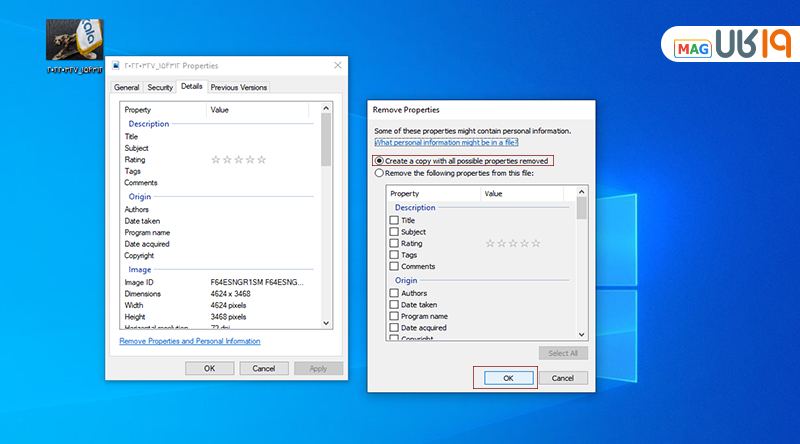Screen dimensions: 800x444
Task: Tick the Authors checkbox
Action: [x=394, y=293]
